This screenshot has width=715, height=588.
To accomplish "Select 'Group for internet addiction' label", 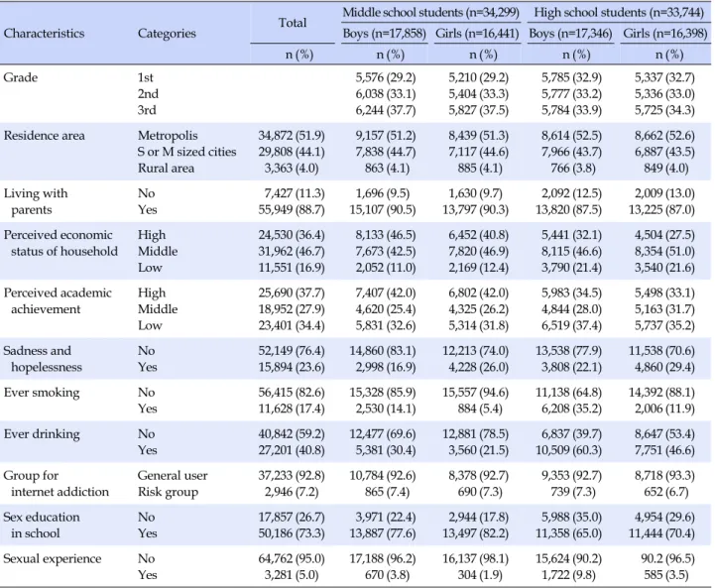I will pyautogui.click(x=57, y=484).
